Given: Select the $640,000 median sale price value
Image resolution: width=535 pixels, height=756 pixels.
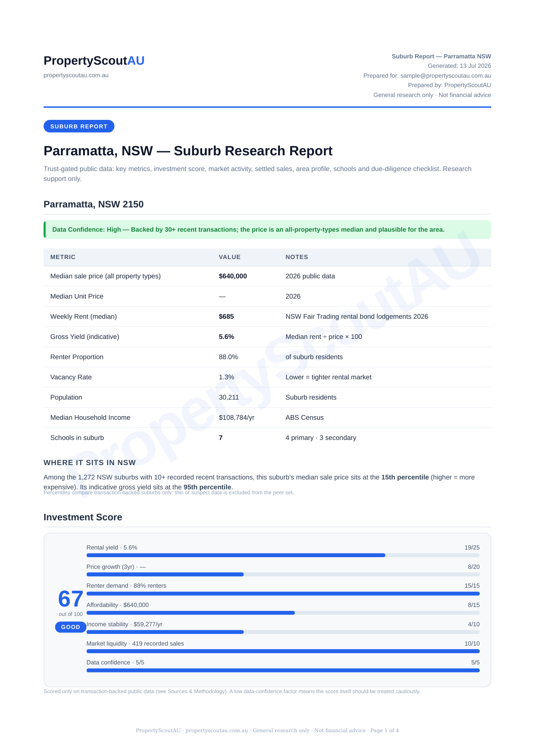Looking at the screenshot, I should (233, 276).
